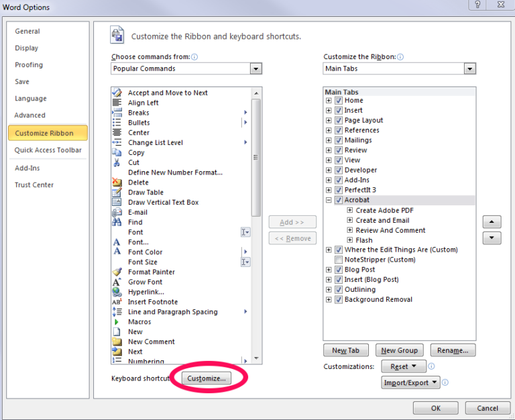Select the New document icon

click(x=117, y=331)
